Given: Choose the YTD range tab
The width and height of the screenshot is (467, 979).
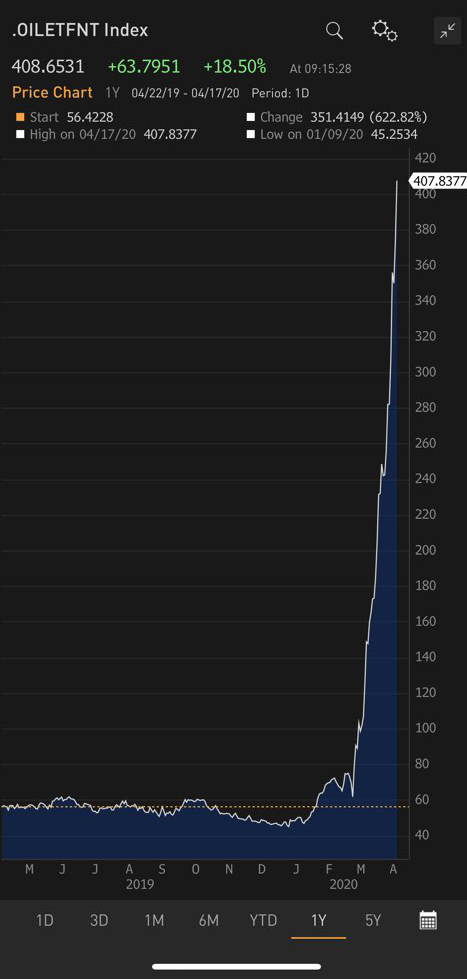Looking at the screenshot, I should tap(263, 920).
